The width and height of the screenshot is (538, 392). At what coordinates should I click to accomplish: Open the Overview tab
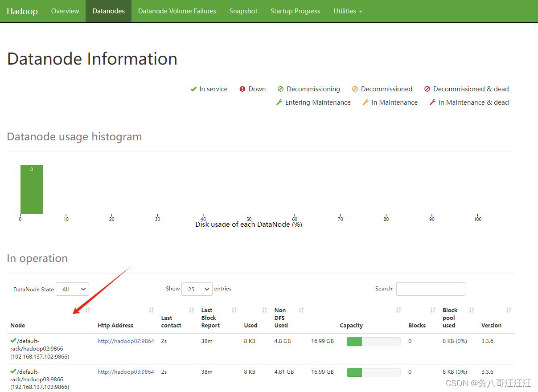pos(65,11)
